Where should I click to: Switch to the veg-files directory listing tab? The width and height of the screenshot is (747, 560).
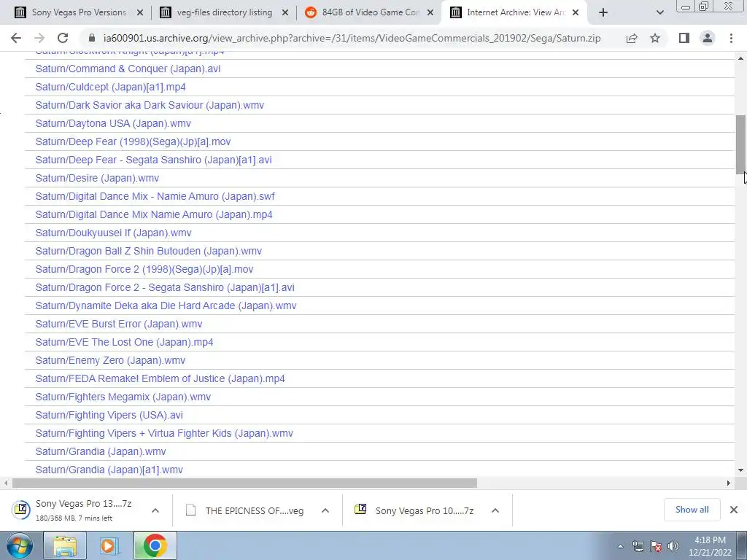(x=224, y=12)
